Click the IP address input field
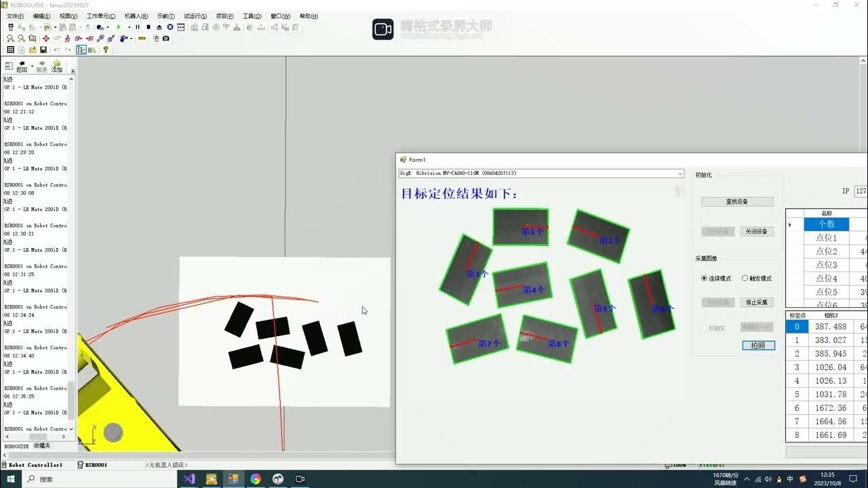Viewport: 868px width, 488px height. tap(861, 191)
